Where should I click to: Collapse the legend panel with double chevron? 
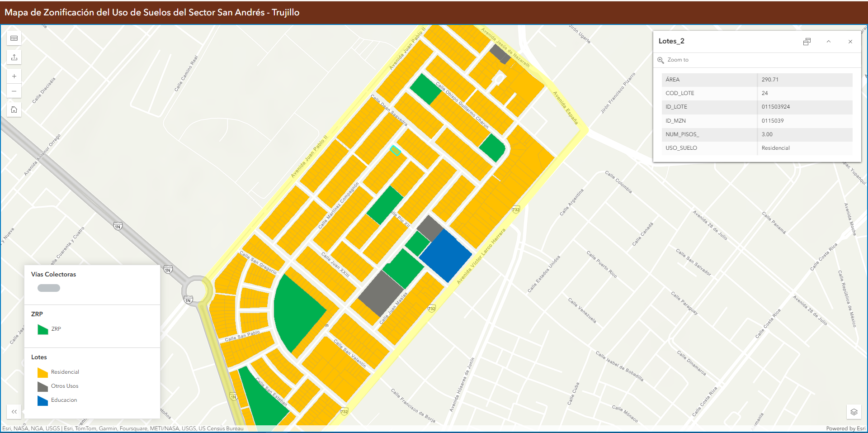pos(14,412)
